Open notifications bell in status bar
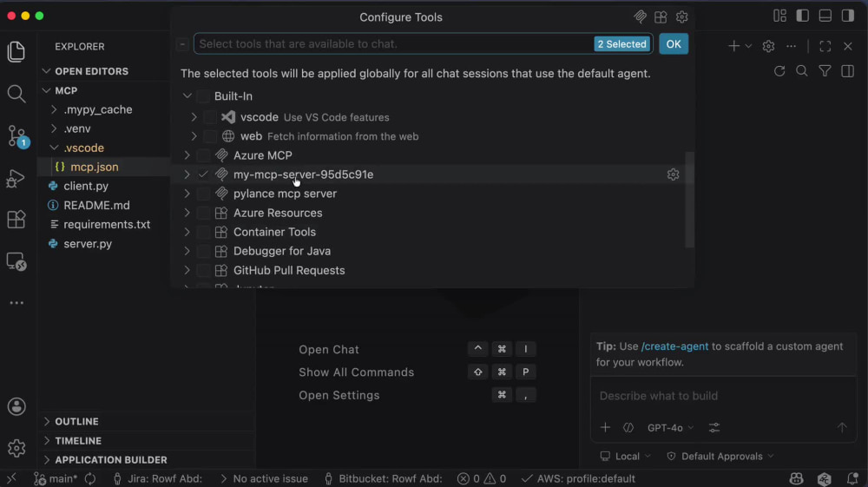 tap(852, 478)
